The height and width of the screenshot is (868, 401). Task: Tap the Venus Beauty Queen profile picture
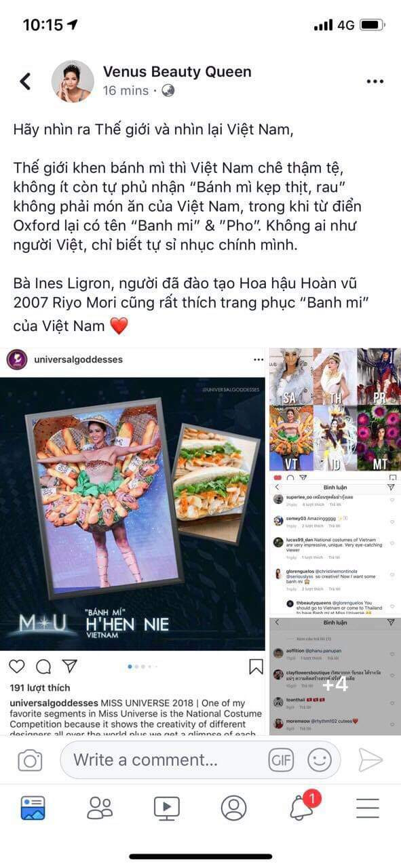coord(73,81)
